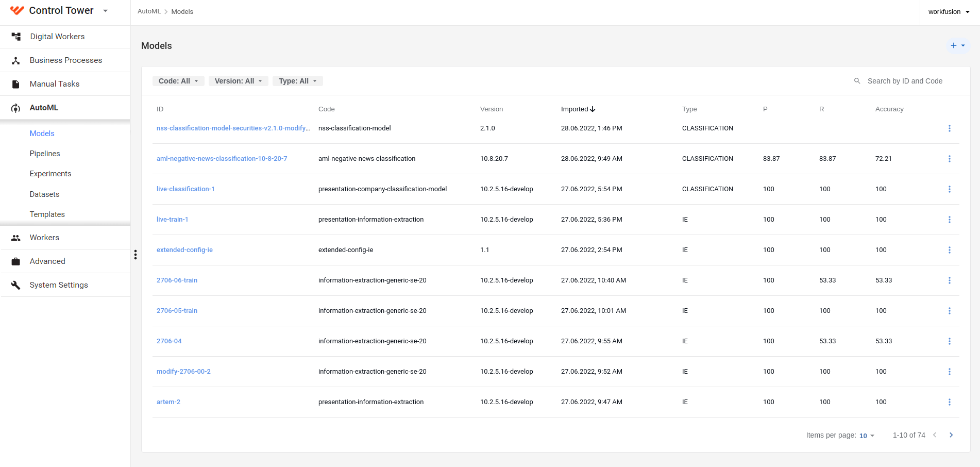Open Templates in the sidebar
The height and width of the screenshot is (467, 980).
coord(47,214)
